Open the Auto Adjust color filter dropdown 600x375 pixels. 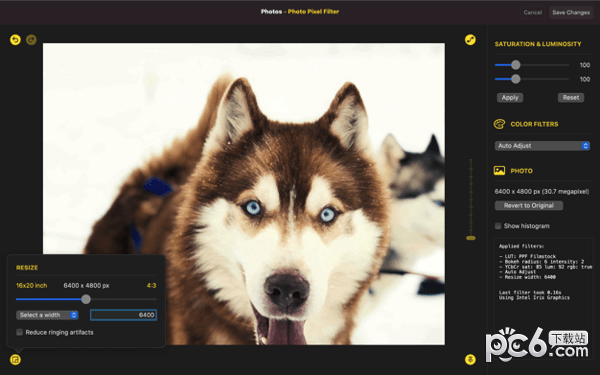pyautogui.click(x=542, y=146)
